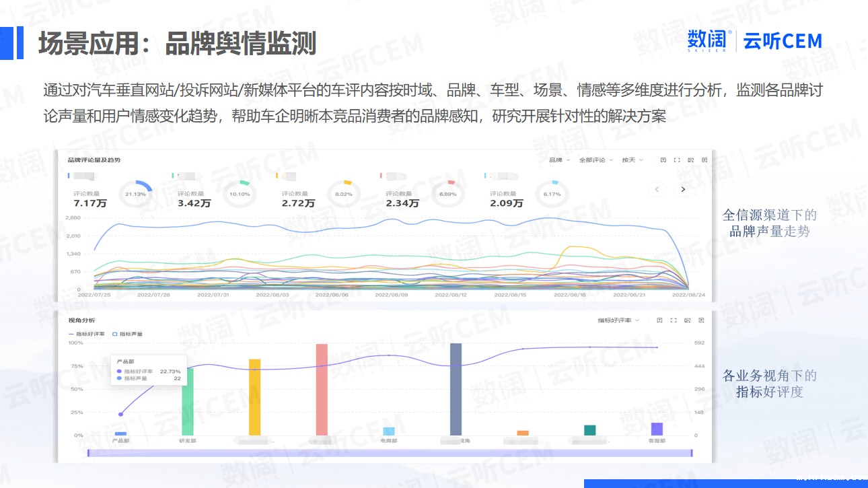Expand the 按天 granularity dropdown
This screenshot has width=868, height=488.
point(632,160)
